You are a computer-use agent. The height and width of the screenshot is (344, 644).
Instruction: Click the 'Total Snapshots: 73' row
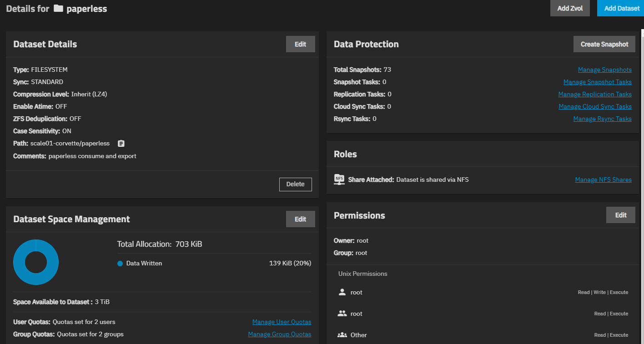pyautogui.click(x=362, y=70)
